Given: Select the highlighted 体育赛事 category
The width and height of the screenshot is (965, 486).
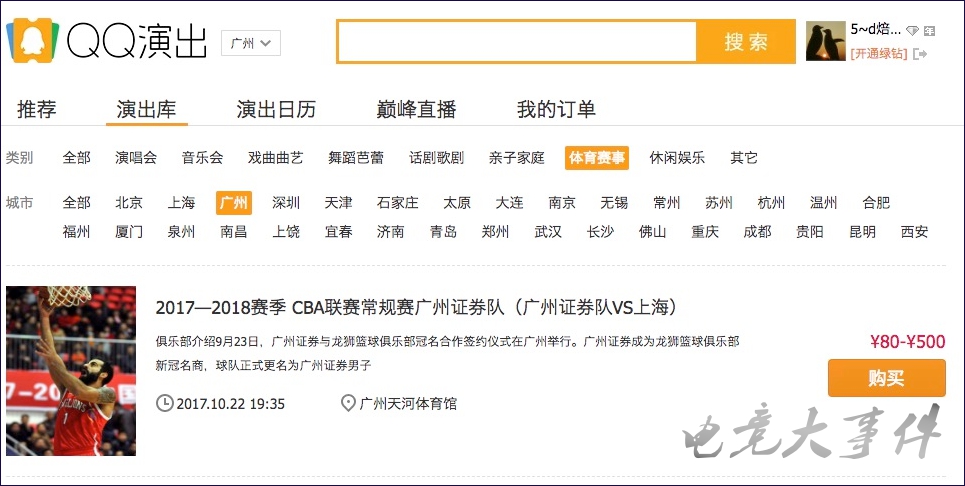Looking at the screenshot, I should tap(596, 157).
